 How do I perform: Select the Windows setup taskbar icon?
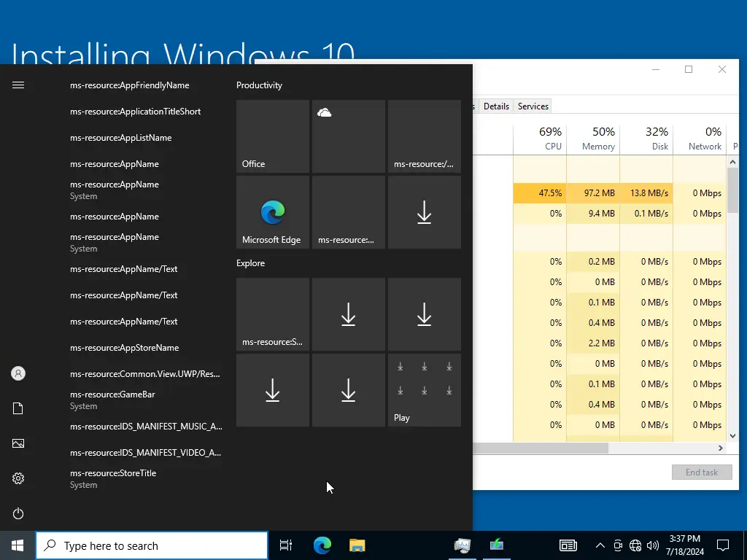click(x=496, y=545)
